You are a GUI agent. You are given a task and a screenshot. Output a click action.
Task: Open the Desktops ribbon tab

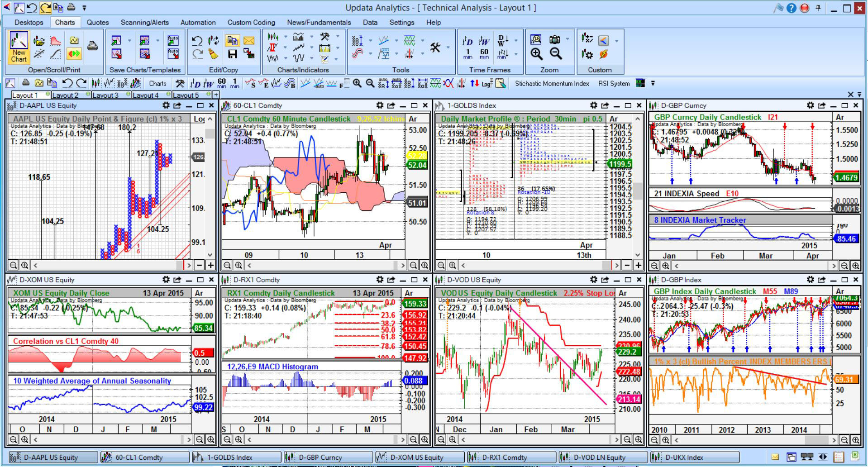(29, 22)
